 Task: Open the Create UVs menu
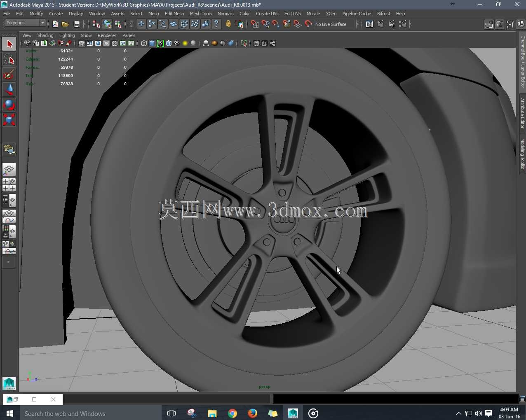click(267, 14)
